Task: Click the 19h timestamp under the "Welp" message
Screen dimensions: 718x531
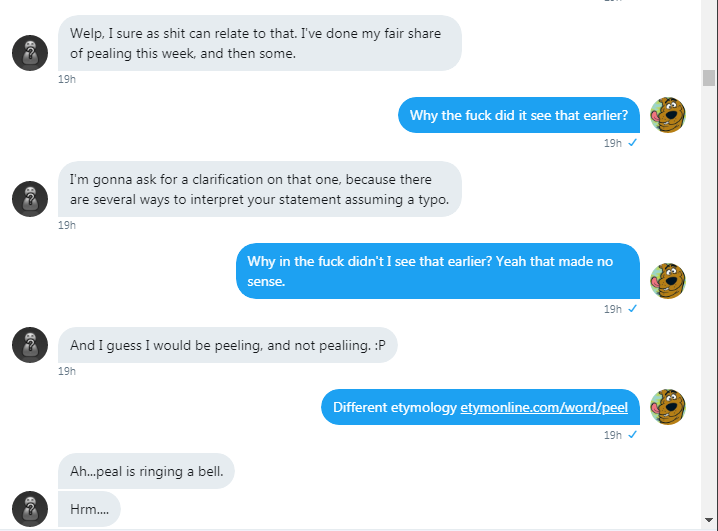Action: coord(67,80)
